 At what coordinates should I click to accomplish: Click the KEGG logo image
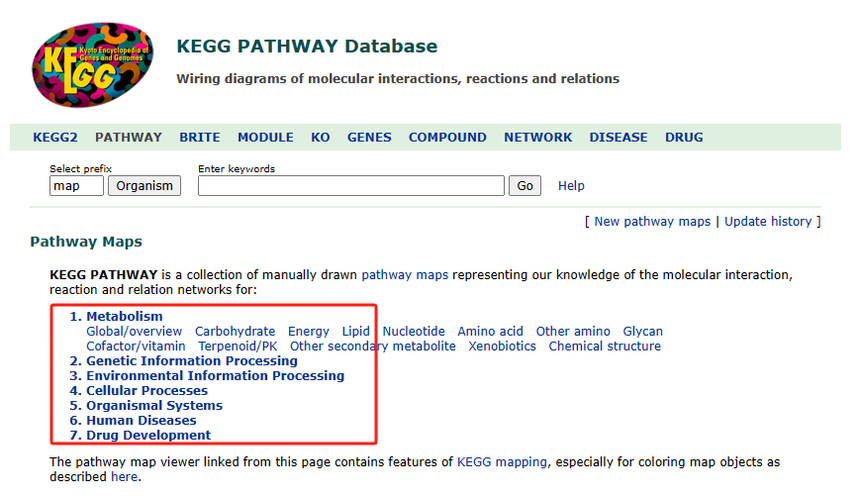[92, 65]
